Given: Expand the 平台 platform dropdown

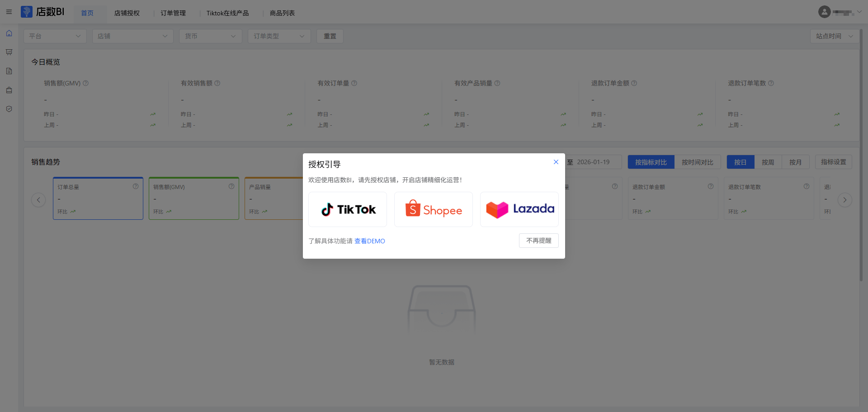Looking at the screenshot, I should [55, 36].
